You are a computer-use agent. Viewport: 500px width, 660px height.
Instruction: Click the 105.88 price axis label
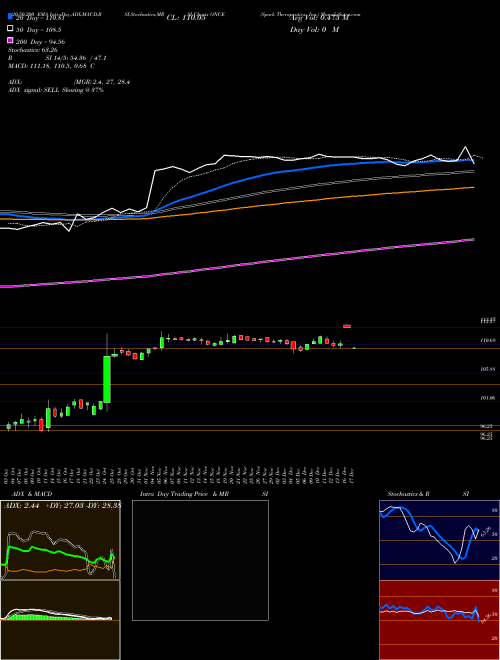pos(488,369)
